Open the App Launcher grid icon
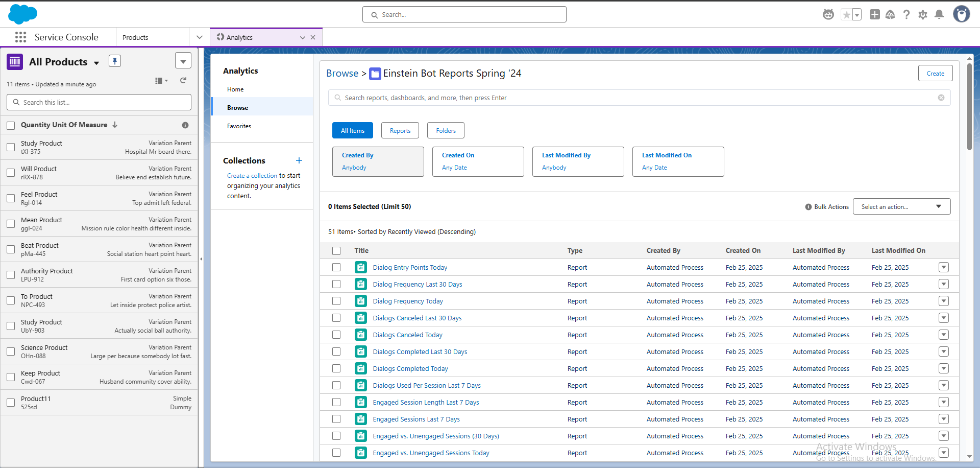 pos(20,37)
